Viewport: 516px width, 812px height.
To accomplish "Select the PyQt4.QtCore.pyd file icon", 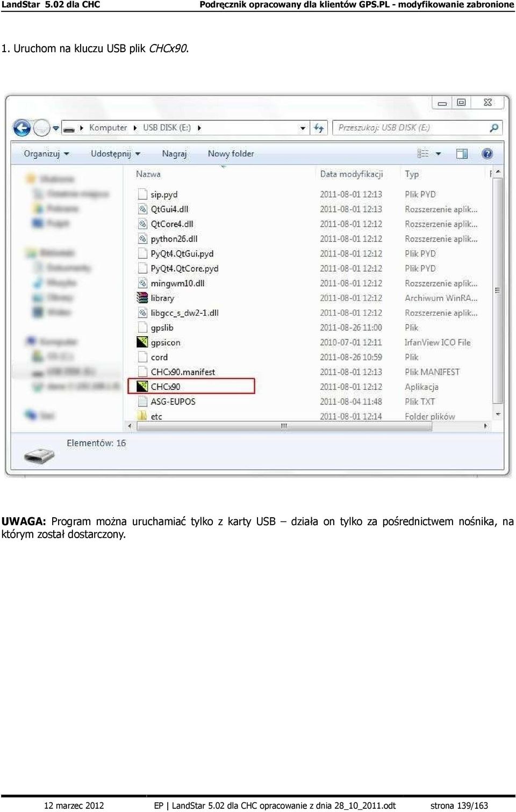I will point(142,268).
